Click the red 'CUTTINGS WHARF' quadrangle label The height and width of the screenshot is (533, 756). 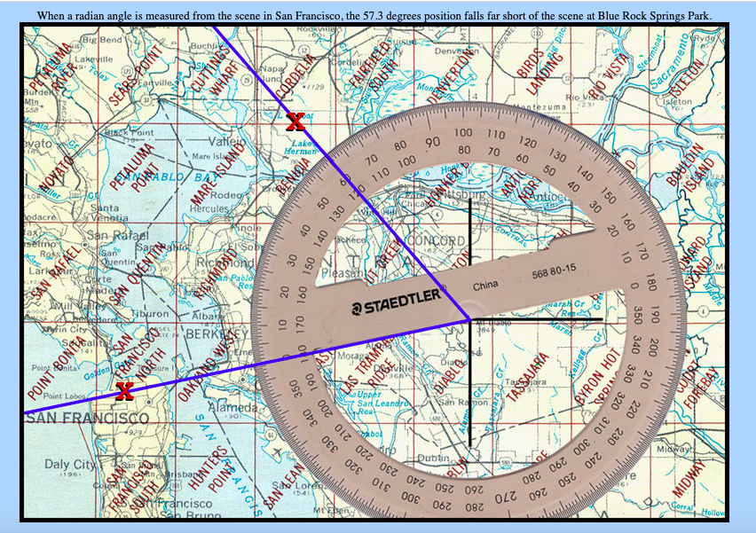[x=215, y=69]
